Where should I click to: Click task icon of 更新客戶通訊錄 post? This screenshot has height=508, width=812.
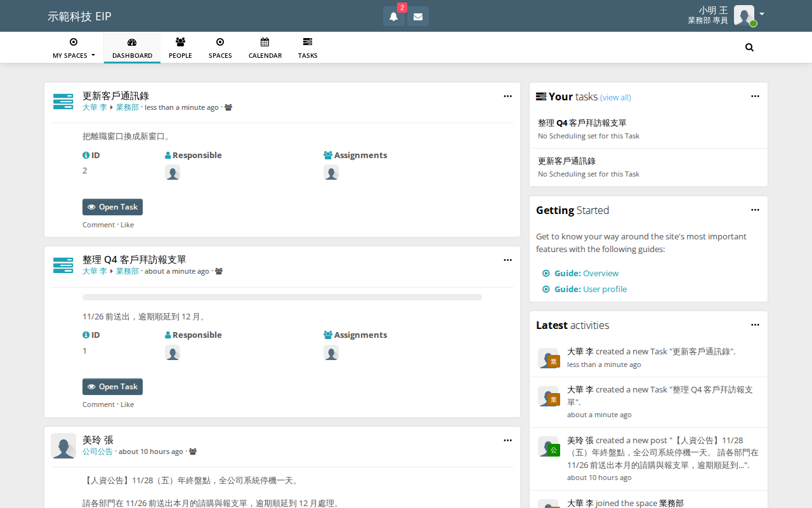(63, 102)
